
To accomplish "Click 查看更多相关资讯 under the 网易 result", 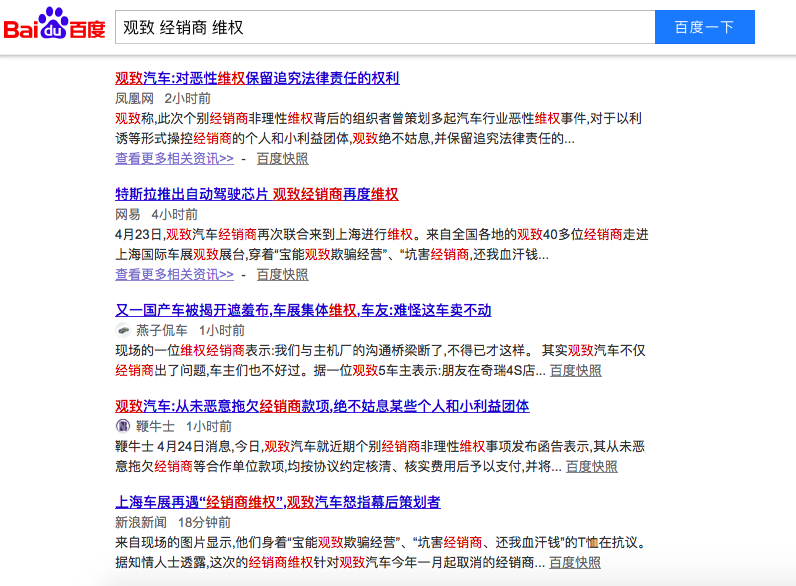I will click(175, 274).
